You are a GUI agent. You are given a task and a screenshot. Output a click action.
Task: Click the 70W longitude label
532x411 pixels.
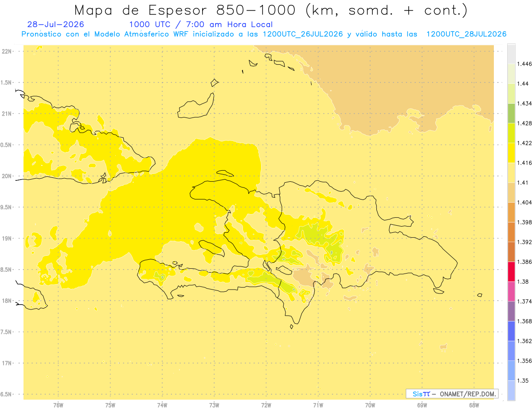[x=370, y=405]
